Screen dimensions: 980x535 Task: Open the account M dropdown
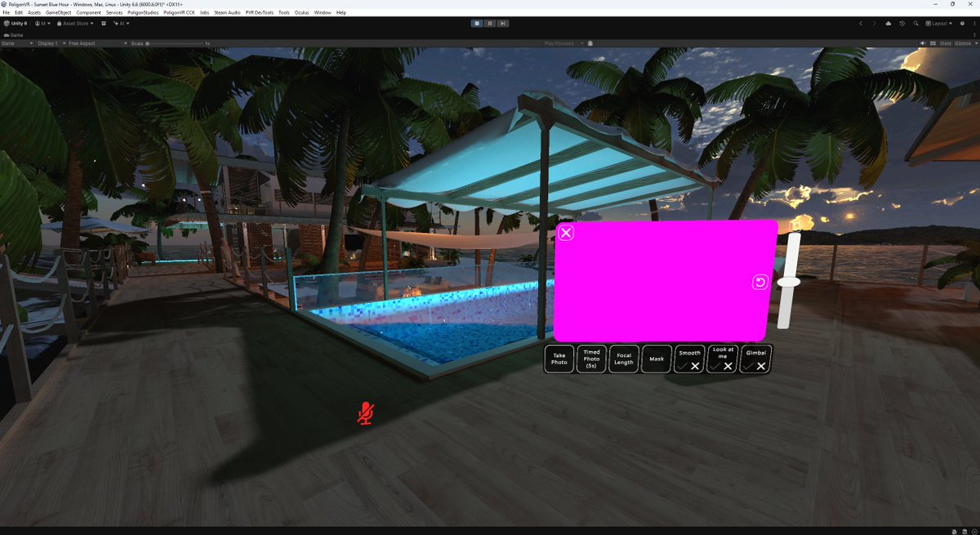click(x=43, y=24)
